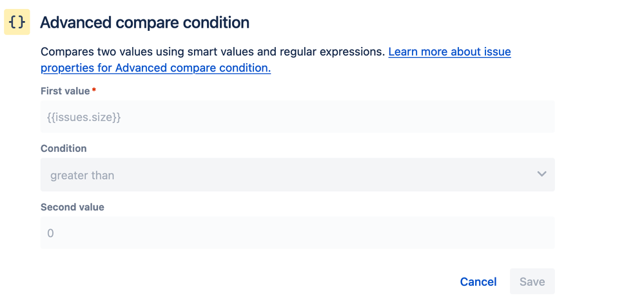This screenshot has height=302, width=644.
Task: Focus the Second value input field
Action: 297,233
